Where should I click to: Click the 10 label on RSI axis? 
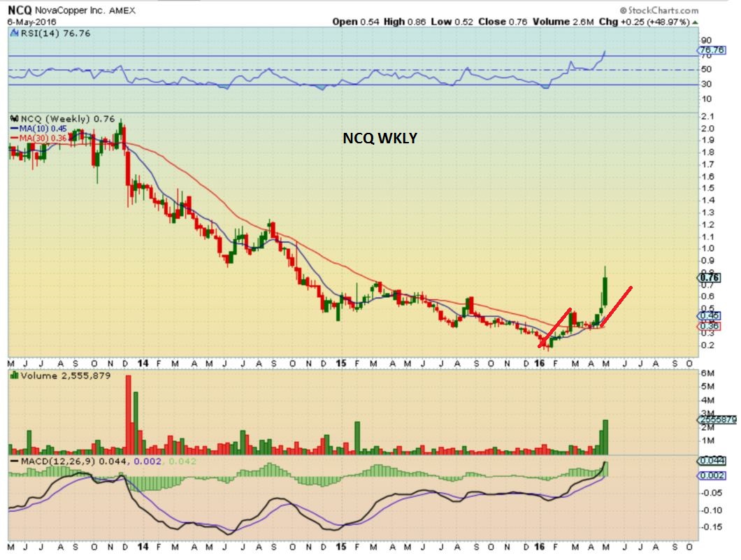pos(706,99)
